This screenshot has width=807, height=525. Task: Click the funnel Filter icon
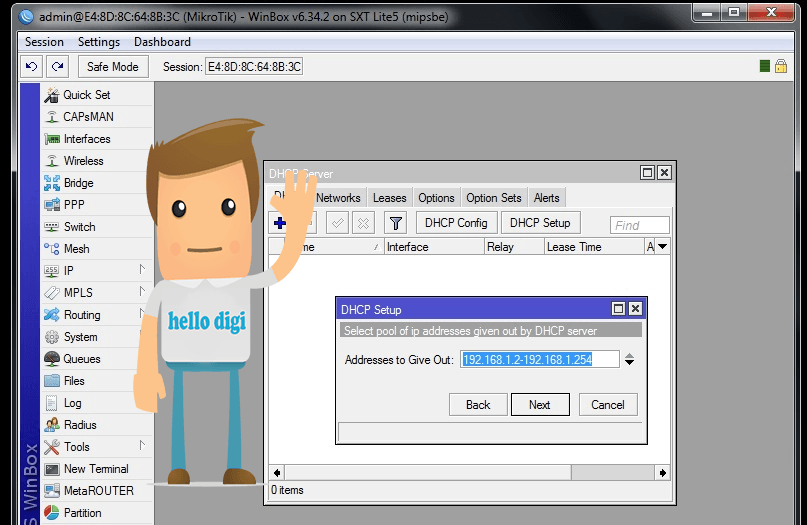pos(396,223)
